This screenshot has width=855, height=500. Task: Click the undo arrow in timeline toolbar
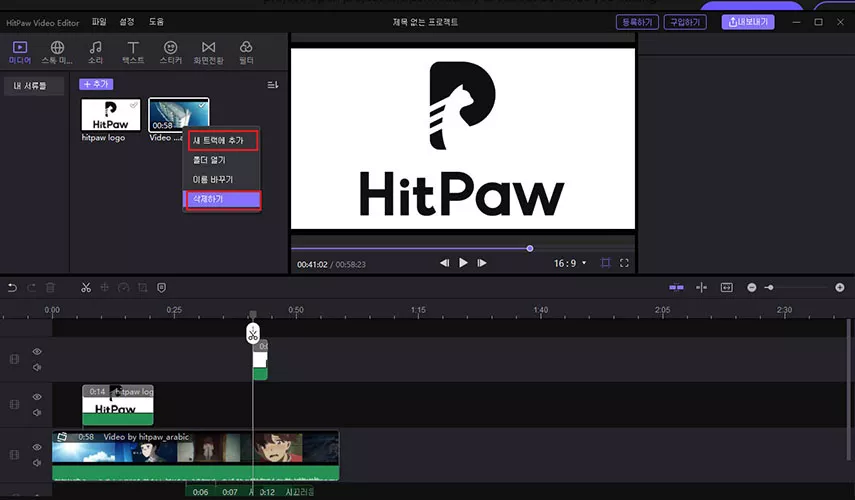click(x=12, y=287)
